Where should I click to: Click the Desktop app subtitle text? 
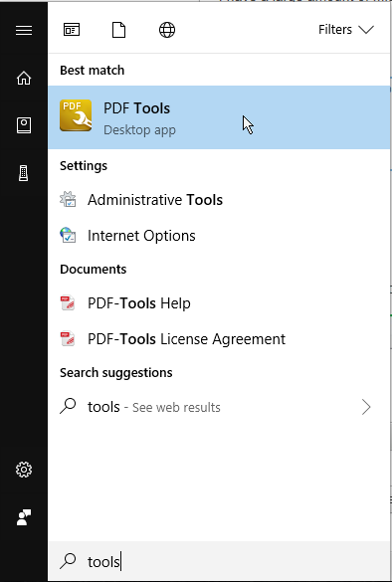139,130
